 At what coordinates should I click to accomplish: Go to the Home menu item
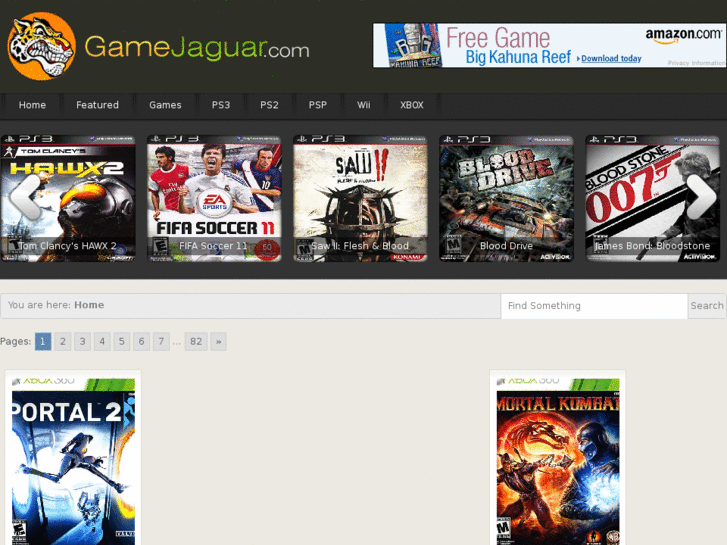coord(32,105)
